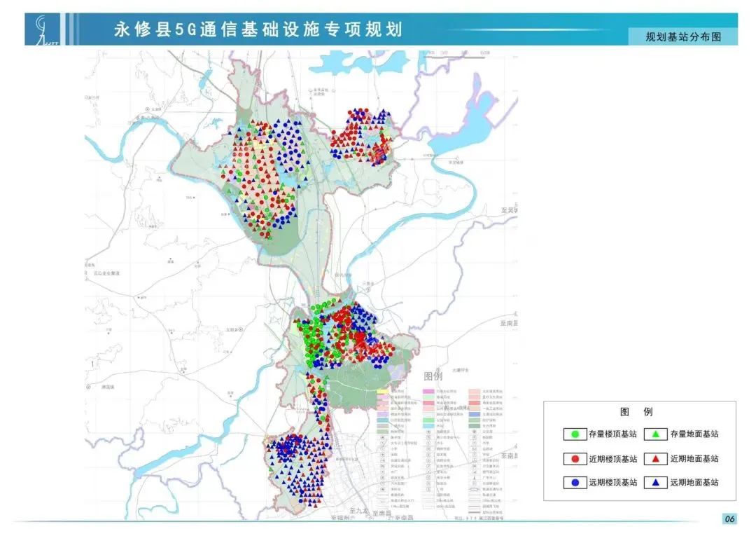Click the 云山企业集团 map label
Screen dimensions: 756x536
pyautogui.click(x=106, y=273)
